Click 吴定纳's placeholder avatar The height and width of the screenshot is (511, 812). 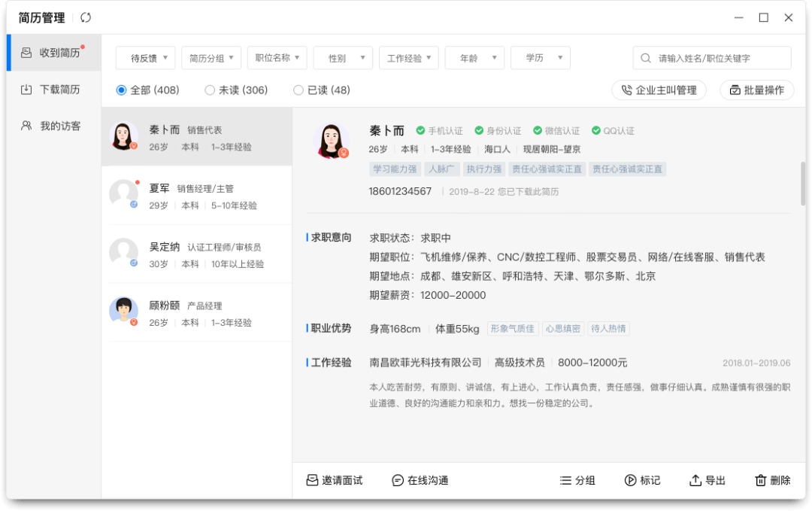pyautogui.click(x=123, y=253)
